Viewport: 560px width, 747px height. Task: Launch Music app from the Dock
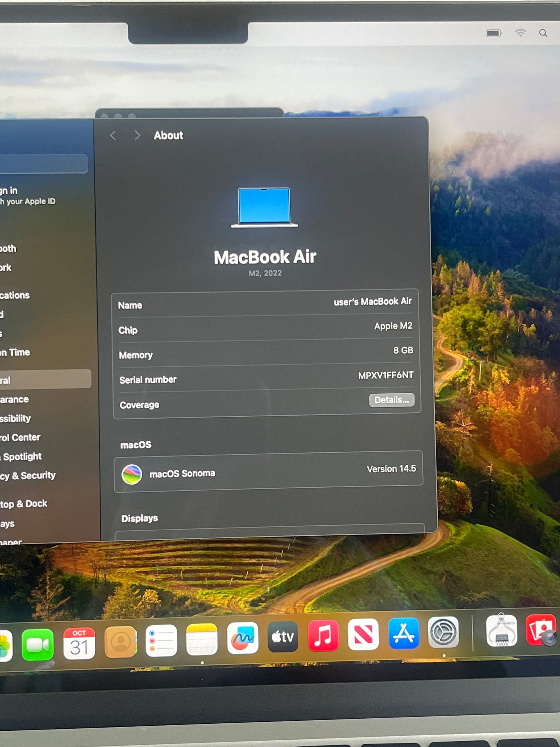pos(323,635)
